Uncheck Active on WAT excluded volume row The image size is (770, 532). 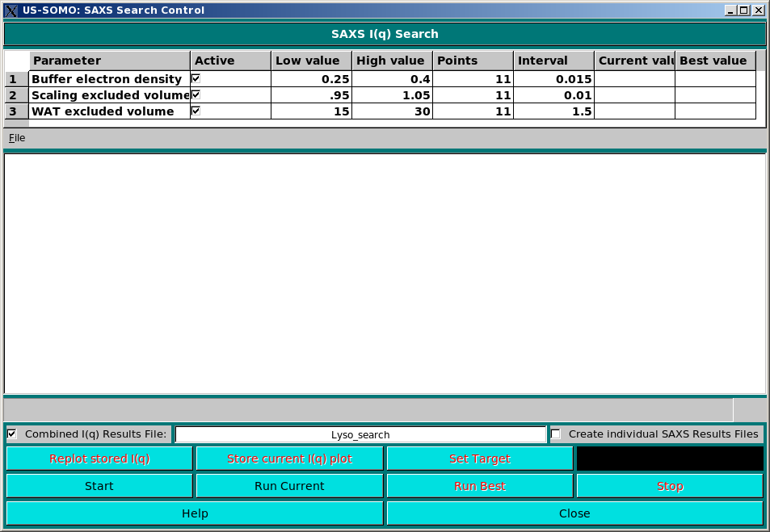(196, 111)
